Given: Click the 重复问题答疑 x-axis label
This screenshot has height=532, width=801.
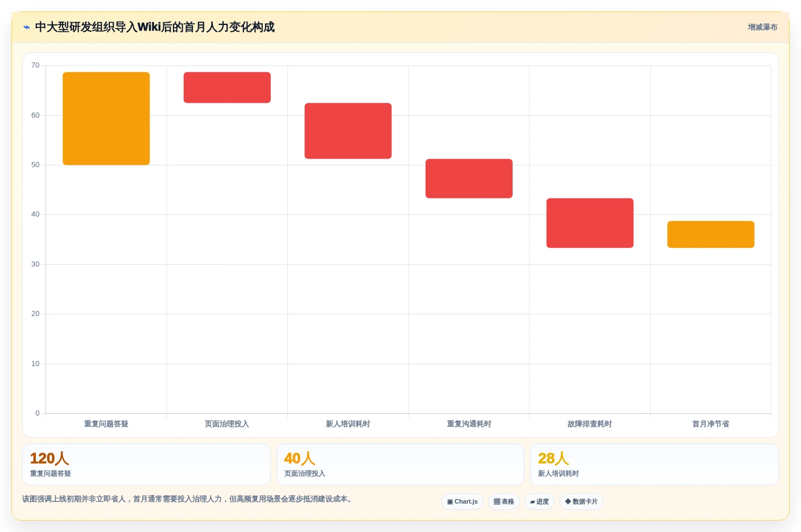Looking at the screenshot, I should (106, 424).
